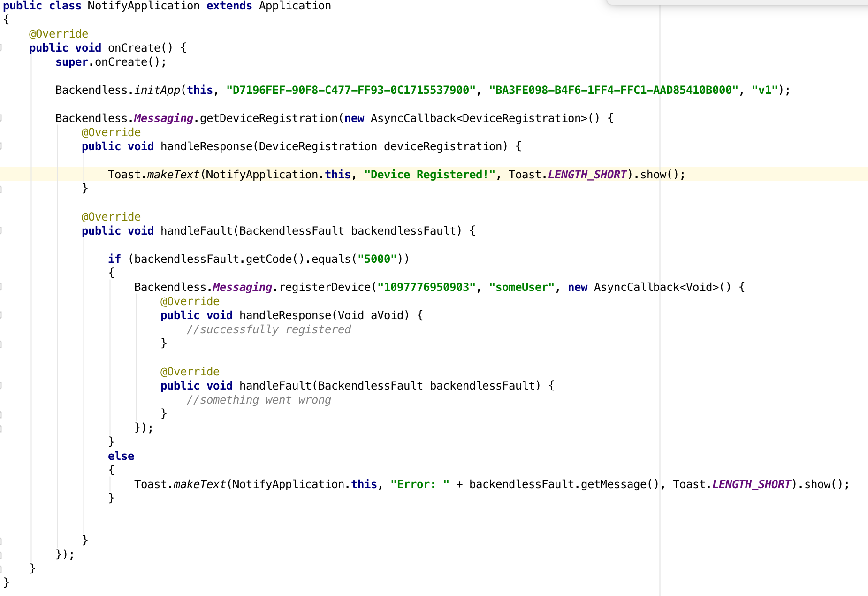Image resolution: width=868 pixels, height=596 pixels.
Task: Click handleFault above something went wrong comment
Action: tap(275, 386)
